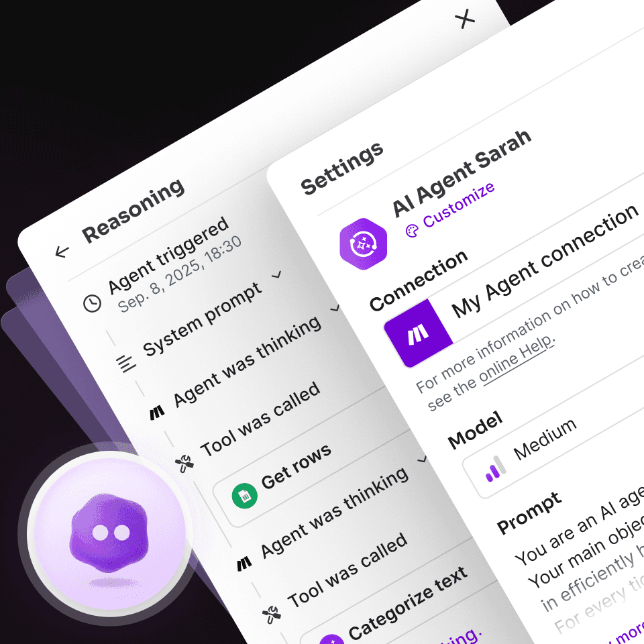Image resolution: width=644 pixels, height=644 pixels.
Task: Click the tools icon beside first Tool was called
Action: (184, 464)
